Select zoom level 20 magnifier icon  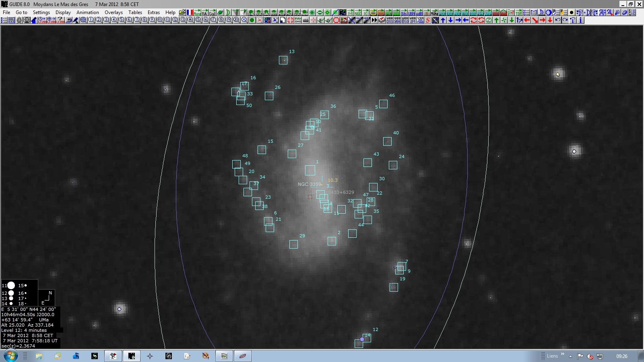236,20
